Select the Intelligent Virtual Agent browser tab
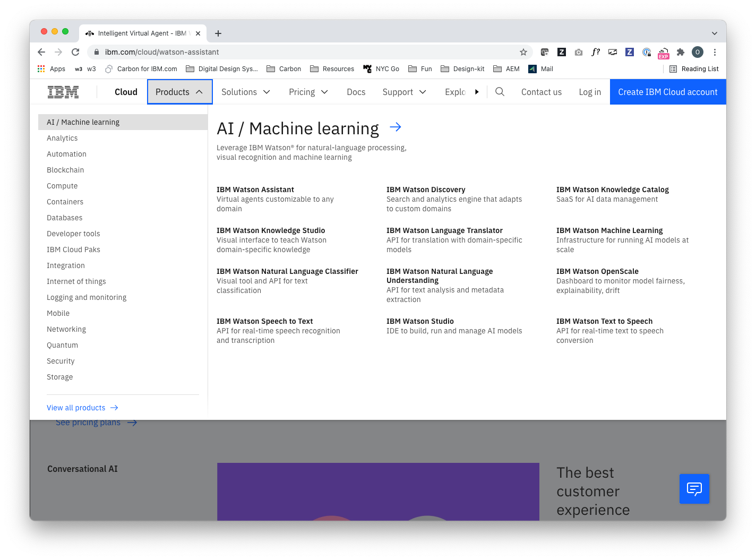 [x=143, y=33]
